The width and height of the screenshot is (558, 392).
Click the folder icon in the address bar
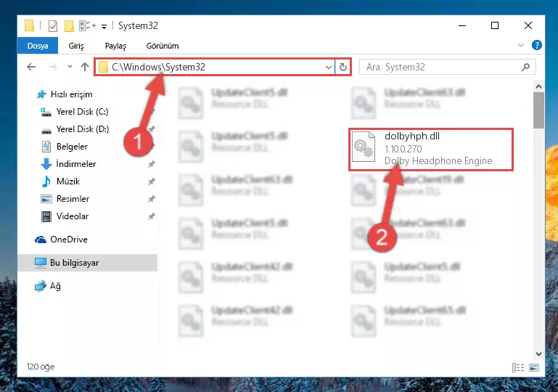coord(103,67)
